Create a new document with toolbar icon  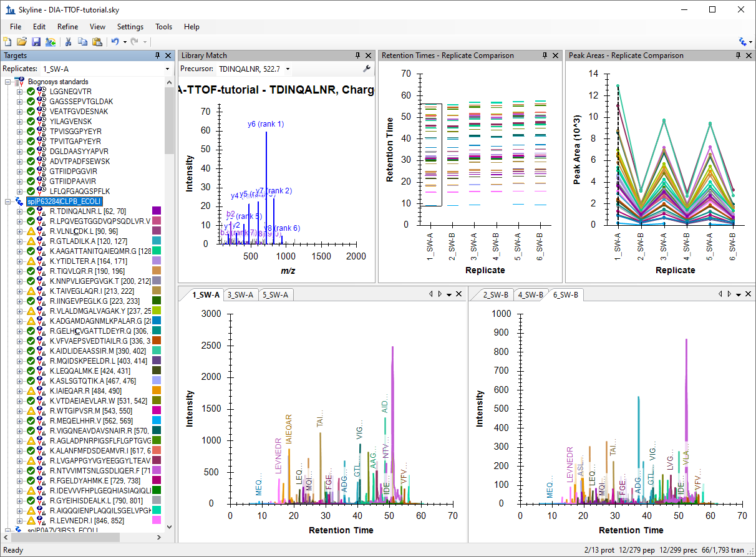(7, 42)
